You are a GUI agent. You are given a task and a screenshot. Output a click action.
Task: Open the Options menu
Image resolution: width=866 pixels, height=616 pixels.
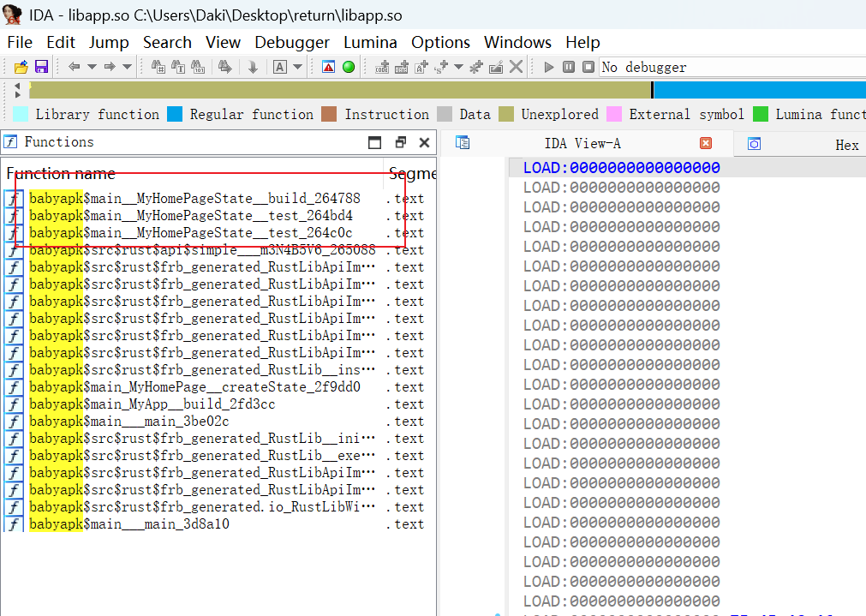coord(441,43)
